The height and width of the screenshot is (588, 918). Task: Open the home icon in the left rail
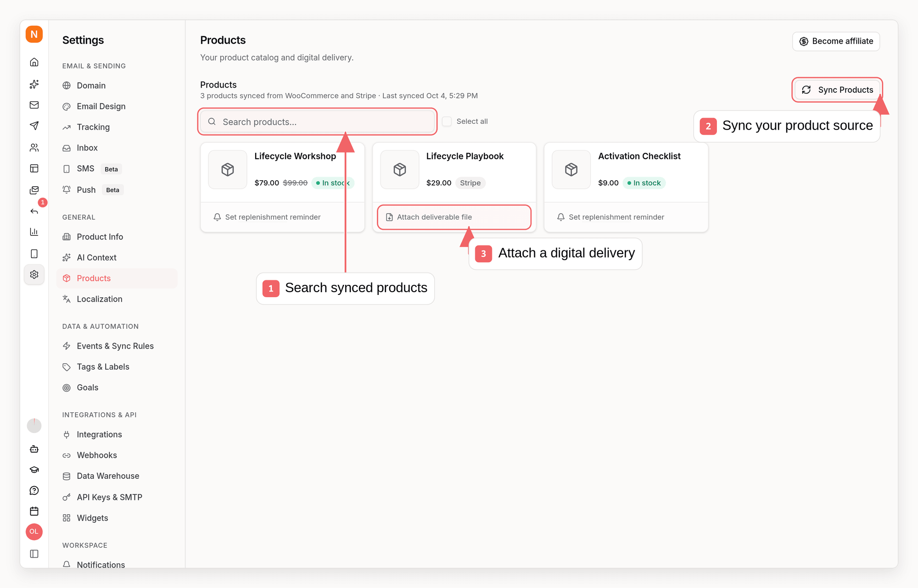[34, 62]
